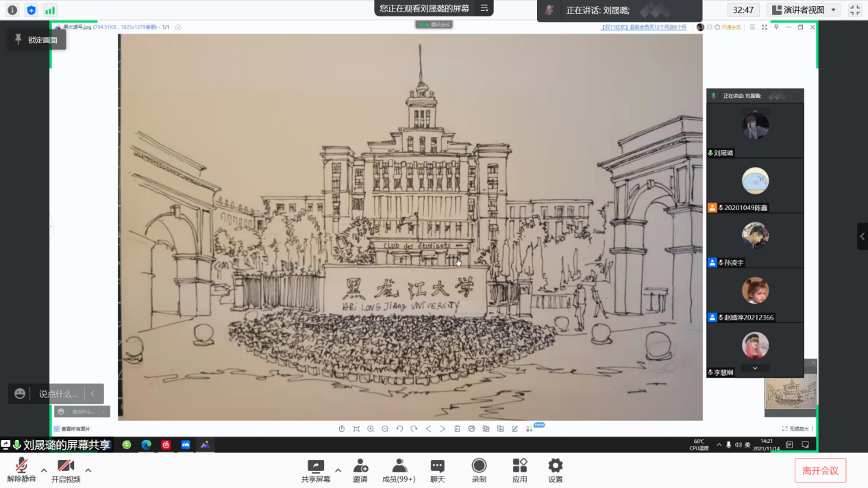Open meeting Settings (设置) gear
Screen dimensions: 868x488
click(x=555, y=467)
